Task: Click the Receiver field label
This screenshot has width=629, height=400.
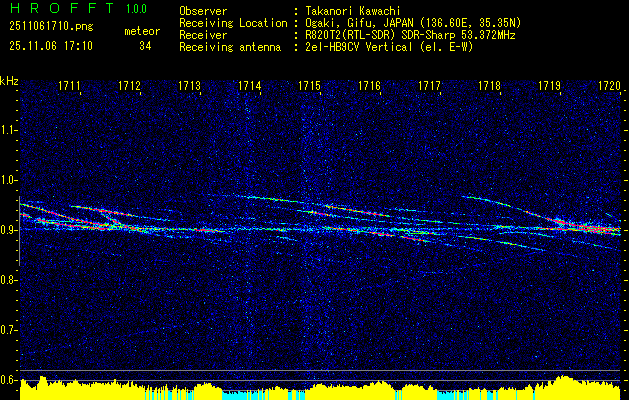Action: (x=203, y=35)
